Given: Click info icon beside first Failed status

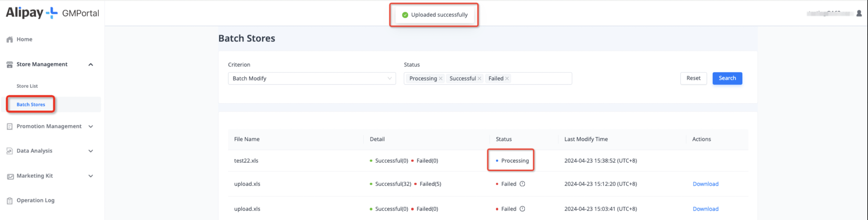Looking at the screenshot, I should click(x=522, y=184).
